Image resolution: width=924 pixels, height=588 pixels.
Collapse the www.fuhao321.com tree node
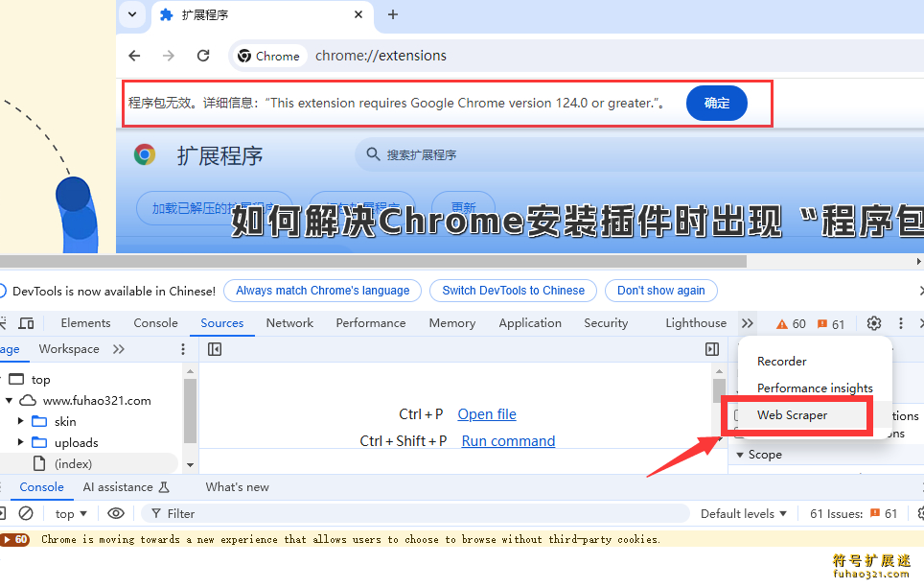(9, 400)
